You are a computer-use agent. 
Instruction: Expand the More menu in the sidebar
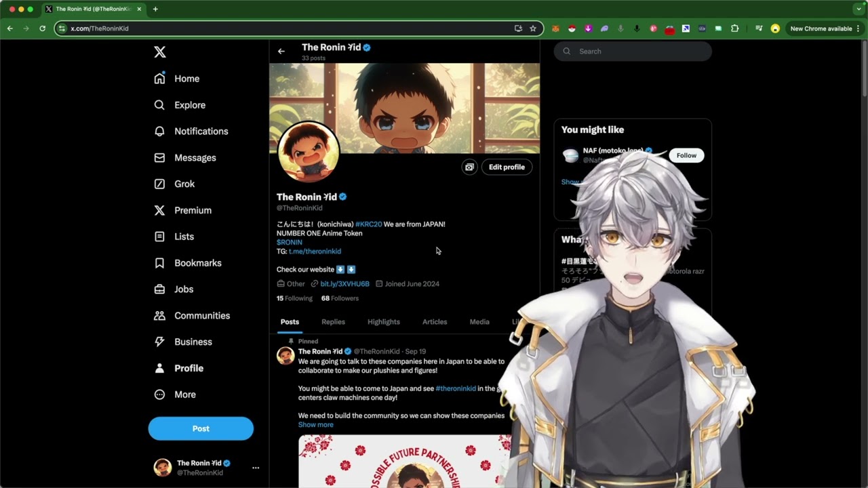(x=174, y=394)
